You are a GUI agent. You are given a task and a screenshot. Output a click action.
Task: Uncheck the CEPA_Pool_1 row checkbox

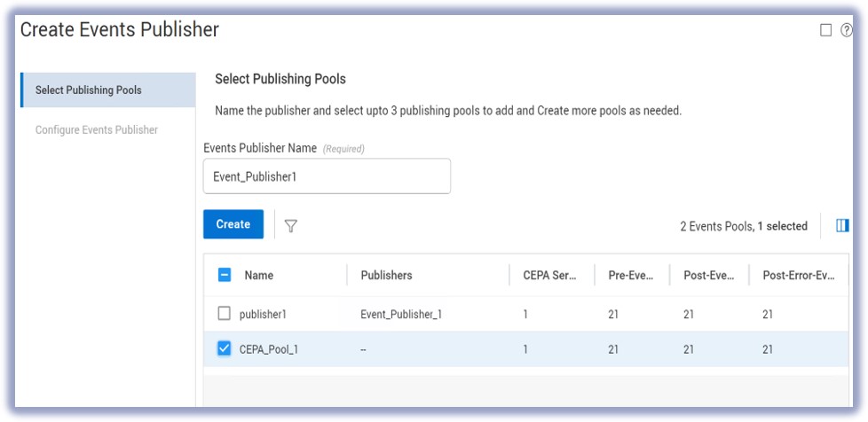[x=225, y=348]
